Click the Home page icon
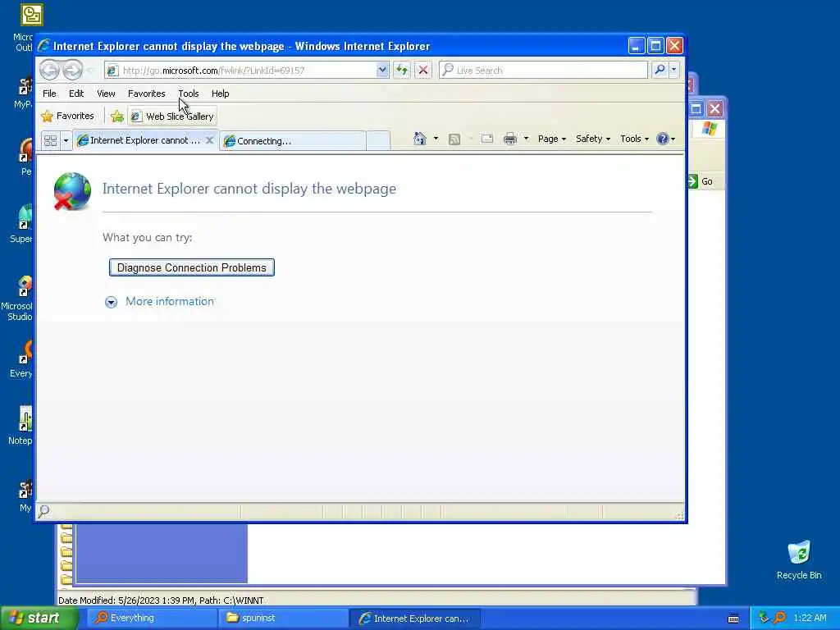 pyautogui.click(x=419, y=139)
